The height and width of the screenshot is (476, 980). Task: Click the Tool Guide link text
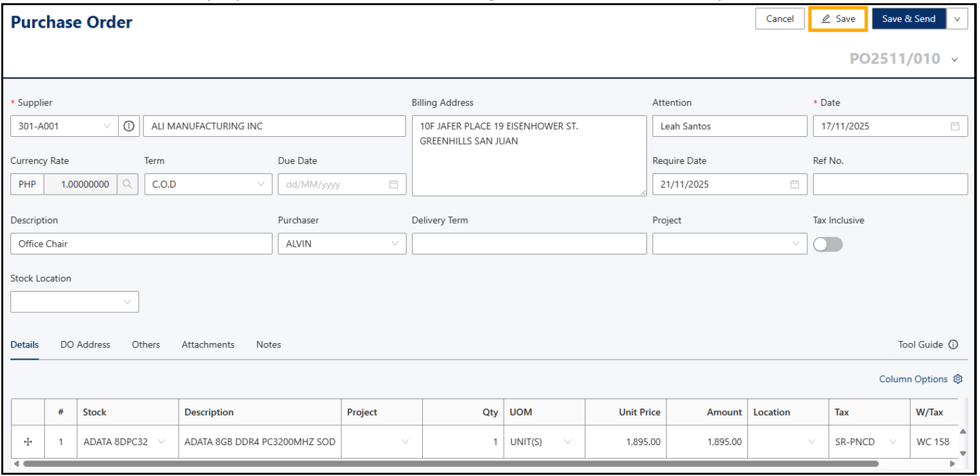[x=920, y=345]
